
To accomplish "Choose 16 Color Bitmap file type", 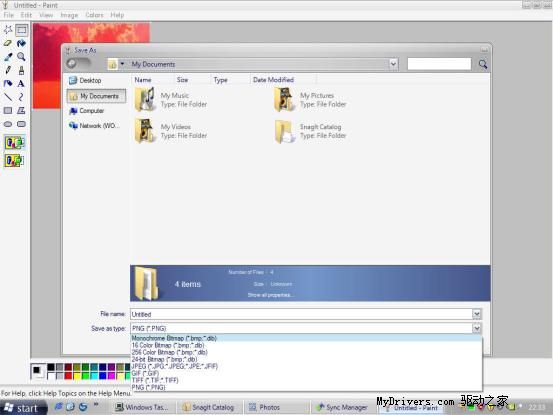I will click(x=306, y=345).
